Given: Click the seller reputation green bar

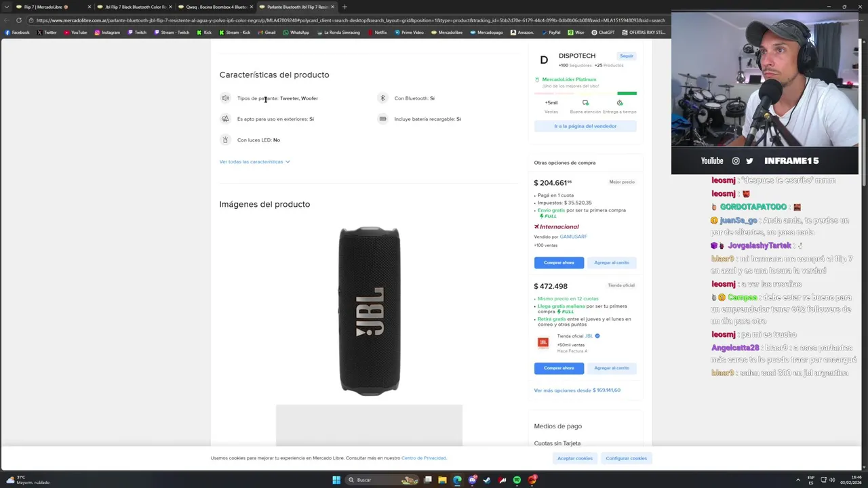Looking at the screenshot, I should (x=627, y=94).
